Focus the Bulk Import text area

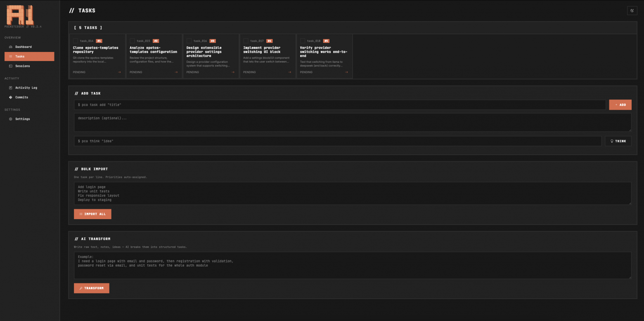click(353, 194)
